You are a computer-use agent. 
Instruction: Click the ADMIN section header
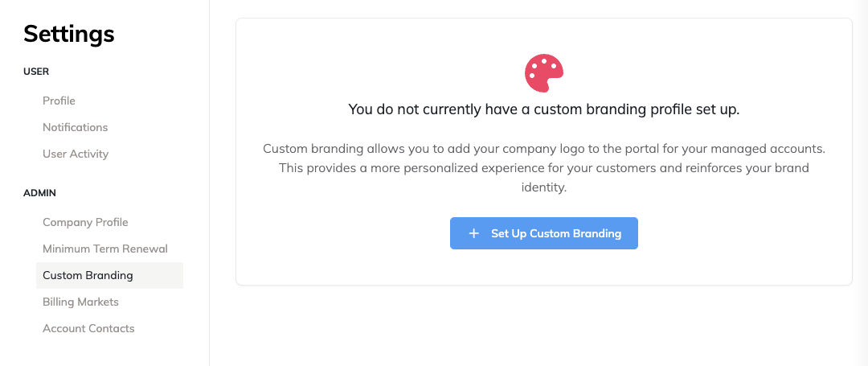pos(39,193)
